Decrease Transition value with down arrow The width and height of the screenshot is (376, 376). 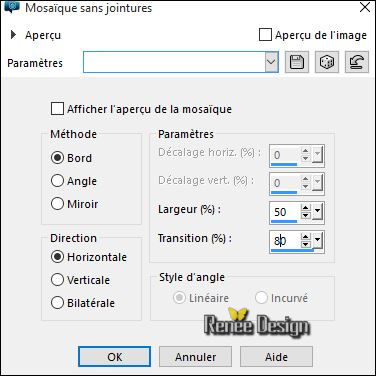tap(306, 244)
